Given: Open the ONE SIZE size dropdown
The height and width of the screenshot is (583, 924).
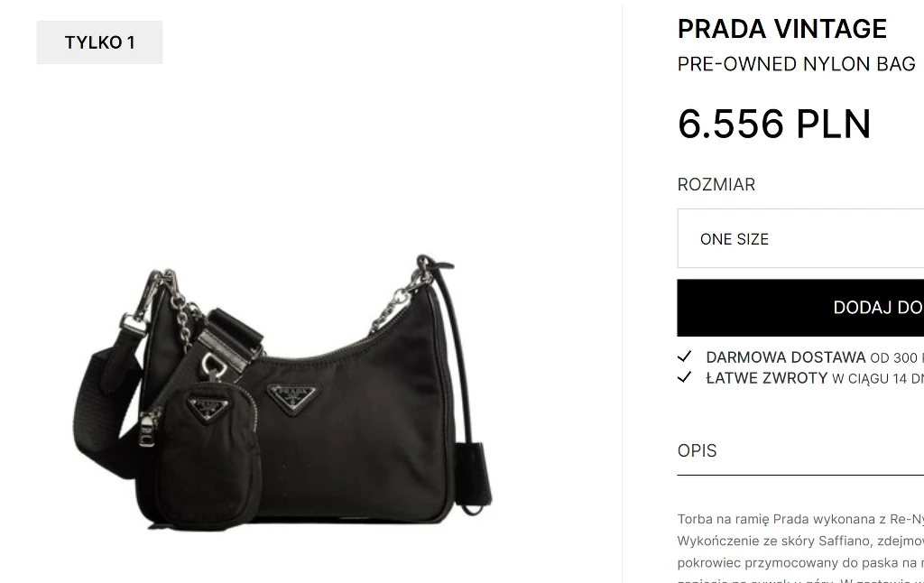Looking at the screenshot, I should point(800,238).
